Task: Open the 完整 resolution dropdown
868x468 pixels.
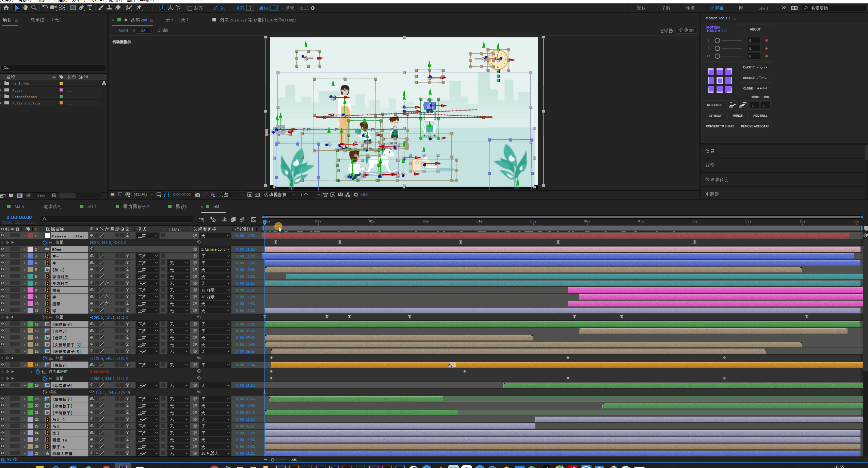Action: tap(231, 195)
